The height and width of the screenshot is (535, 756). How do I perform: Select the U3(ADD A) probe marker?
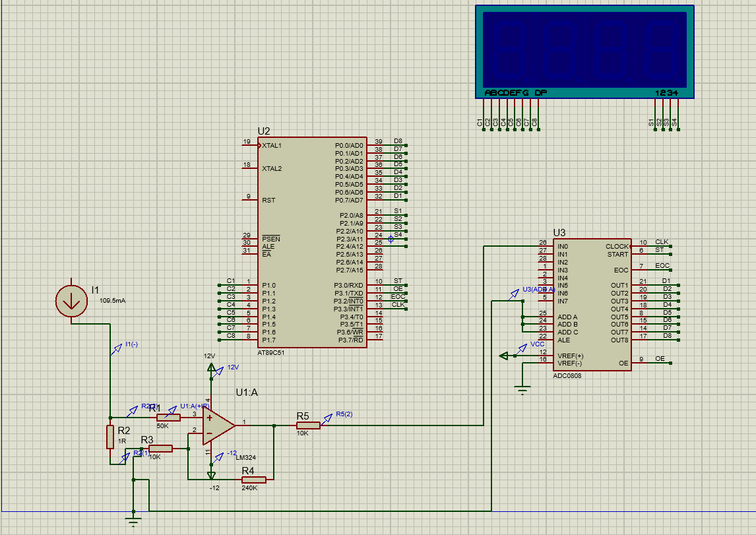(x=513, y=294)
